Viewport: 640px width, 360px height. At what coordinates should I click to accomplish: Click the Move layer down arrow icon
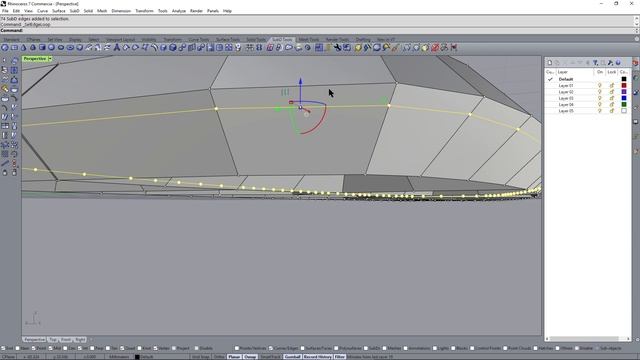coord(580,62)
